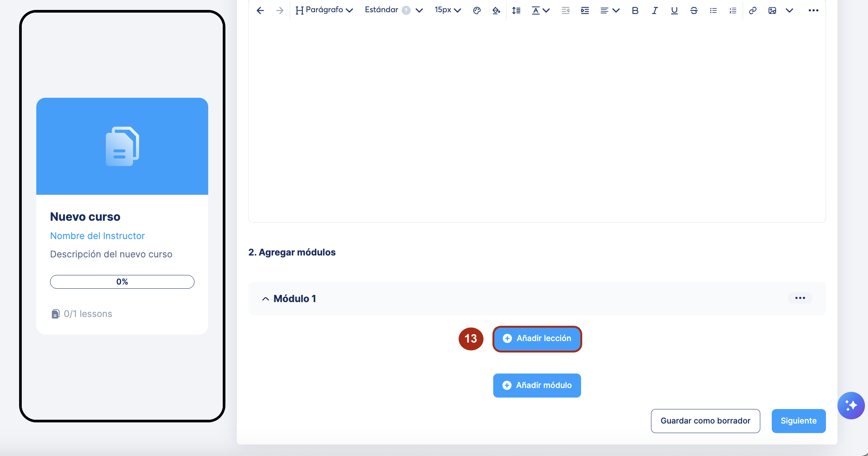Open the Parágrafo heading dropdown
The width and height of the screenshot is (868, 456).
point(324,10)
